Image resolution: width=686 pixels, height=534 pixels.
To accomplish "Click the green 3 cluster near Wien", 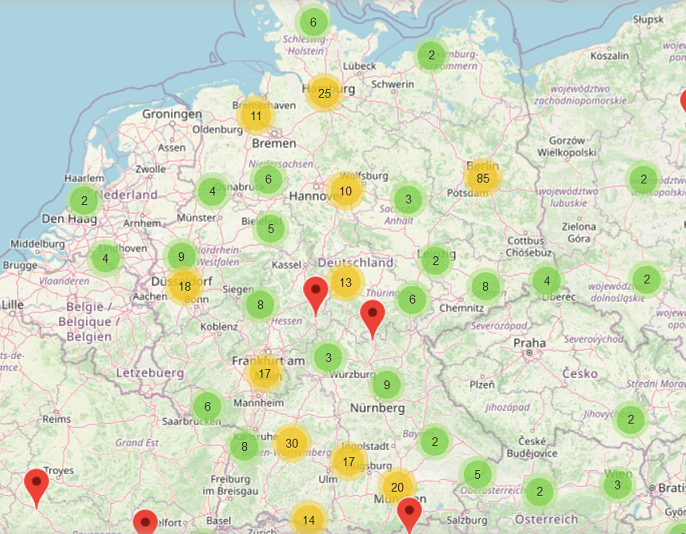I will pos(617,485).
